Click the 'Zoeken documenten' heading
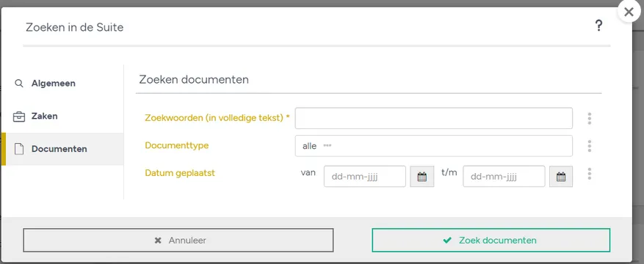The image size is (644, 264). (194, 79)
